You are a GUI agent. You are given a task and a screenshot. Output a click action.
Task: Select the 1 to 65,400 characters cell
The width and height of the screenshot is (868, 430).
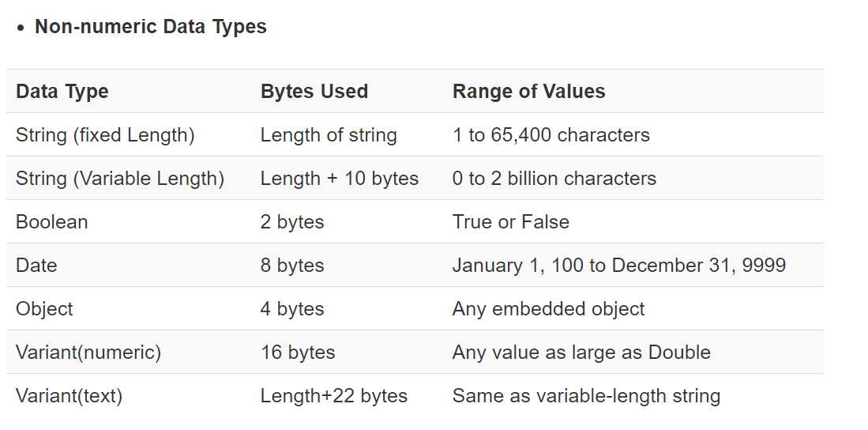coord(550,135)
